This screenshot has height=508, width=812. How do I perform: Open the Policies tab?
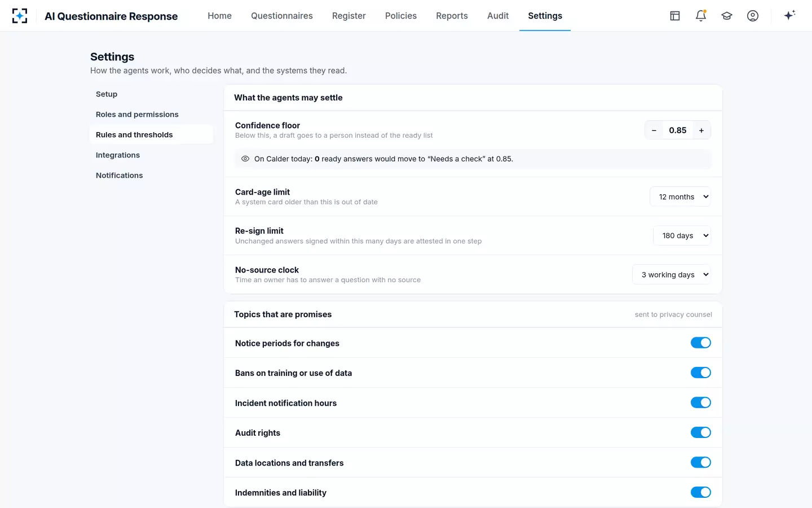(401, 16)
